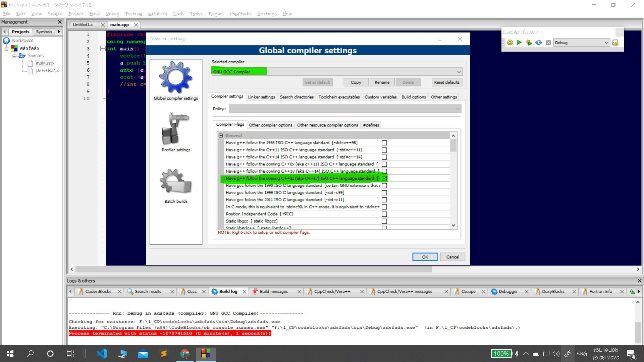Open Windows taskbar search
Image resolution: width=644 pixels, height=362 pixels.
[x=30, y=354]
